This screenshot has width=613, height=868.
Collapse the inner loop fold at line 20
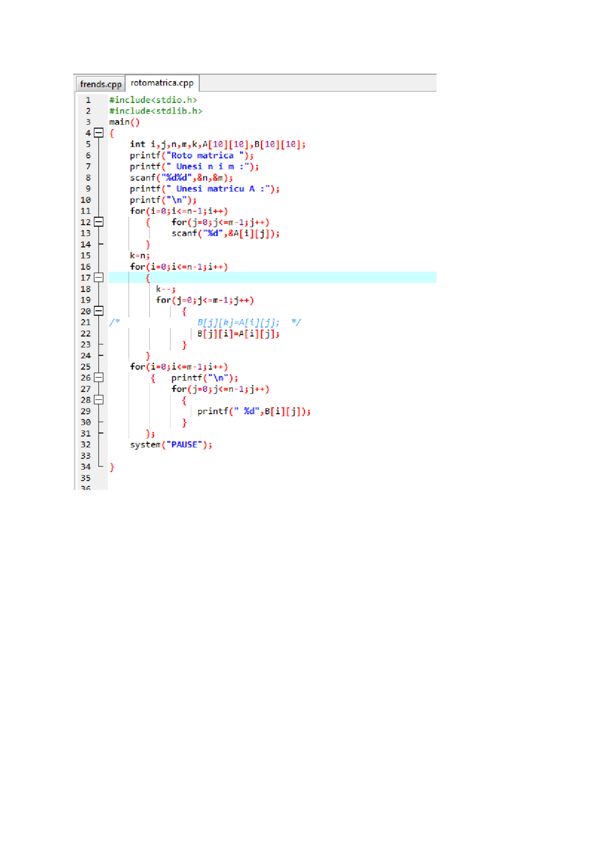[99, 311]
